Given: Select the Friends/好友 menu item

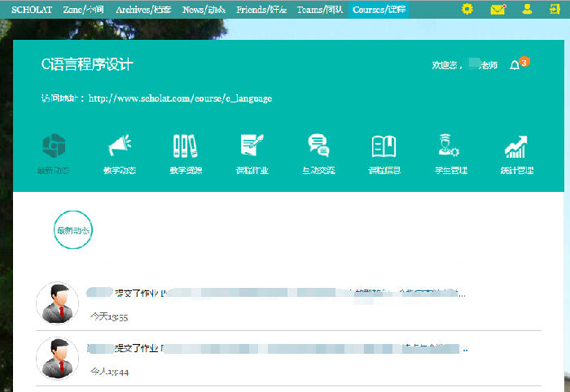Looking at the screenshot, I should coord(261,9).
